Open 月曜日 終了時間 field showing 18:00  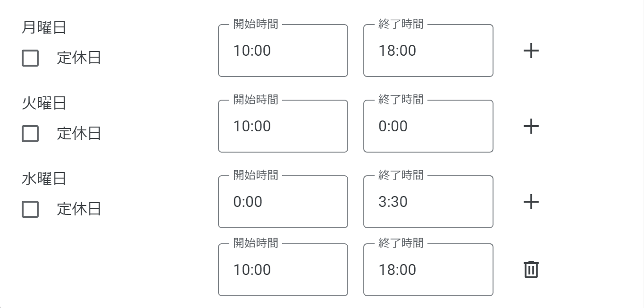(428, 51)
